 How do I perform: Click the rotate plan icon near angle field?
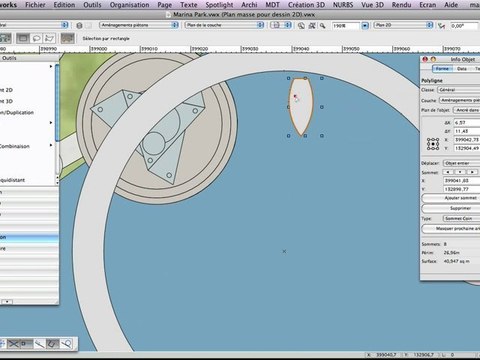pos(441,25)
